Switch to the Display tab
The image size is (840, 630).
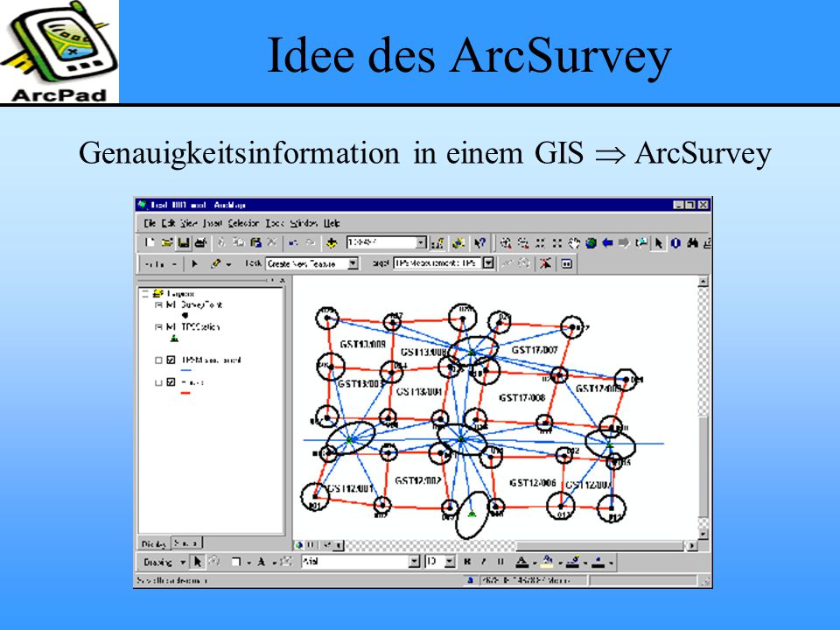coord(154,543)
